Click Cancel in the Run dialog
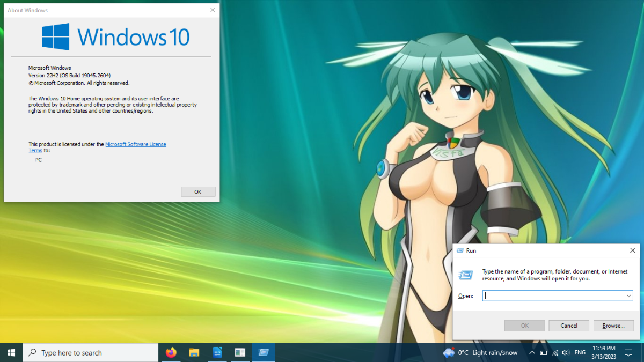 [x=569, y=326]
